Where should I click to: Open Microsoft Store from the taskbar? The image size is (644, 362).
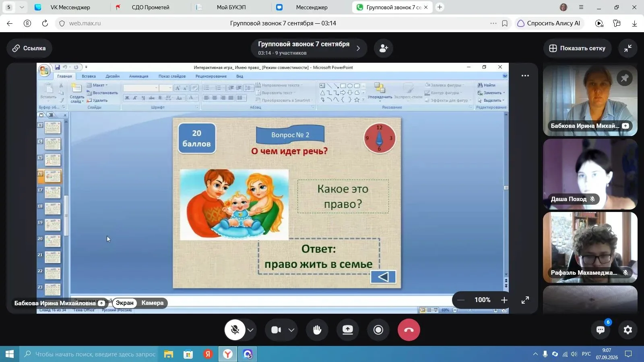tap(188, 354)
